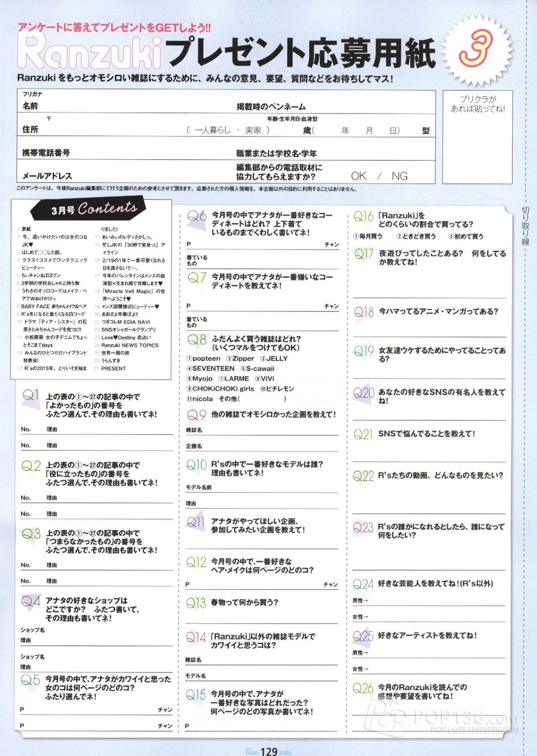Image resolution: width=537 pixels, height=756 pixels.
Task: Choose the ③JELLY magazine option
Action: [274, 359]
